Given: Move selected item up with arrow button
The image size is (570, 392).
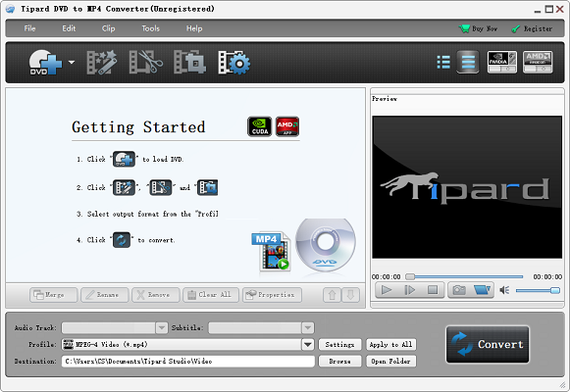Looking at the screenshot, I should coord(332,295).
